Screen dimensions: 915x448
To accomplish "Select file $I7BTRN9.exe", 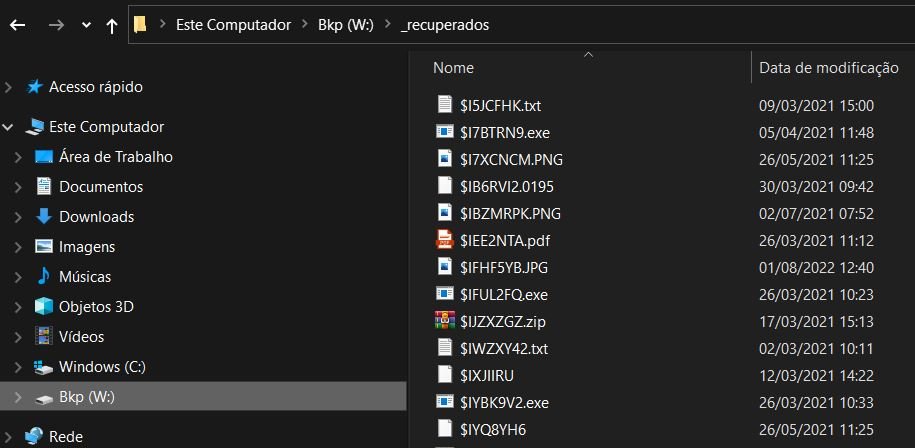I will (505, 133).
